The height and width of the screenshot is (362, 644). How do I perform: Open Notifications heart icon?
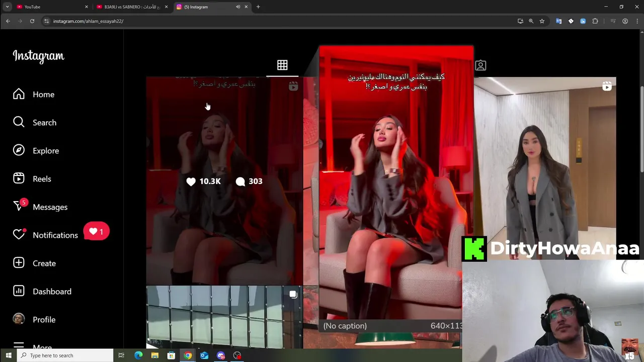(19, 235)
